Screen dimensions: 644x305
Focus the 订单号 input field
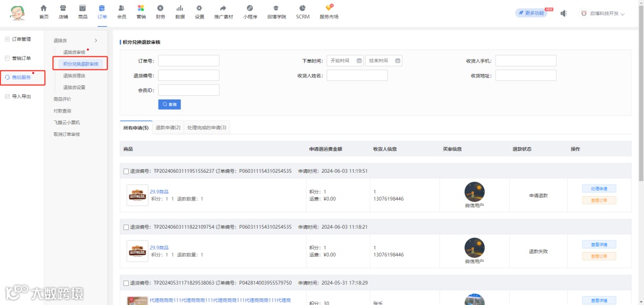point(188,61)
